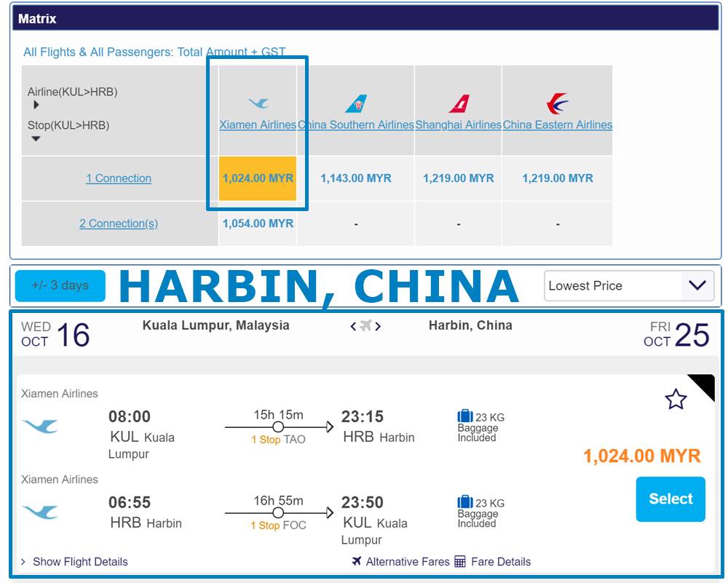Click the Fare Details calculator icon
The height and width of the screenshot is (583, 728).
459,562
